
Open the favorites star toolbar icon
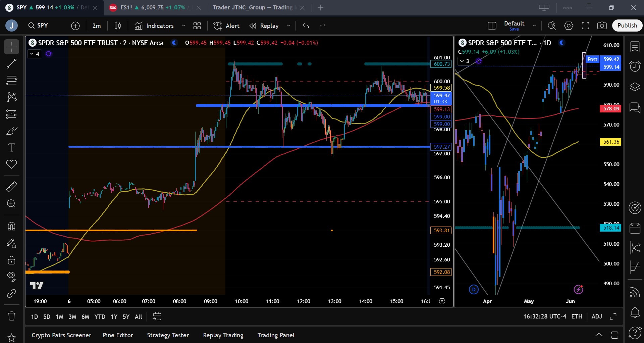coord(11,338)
